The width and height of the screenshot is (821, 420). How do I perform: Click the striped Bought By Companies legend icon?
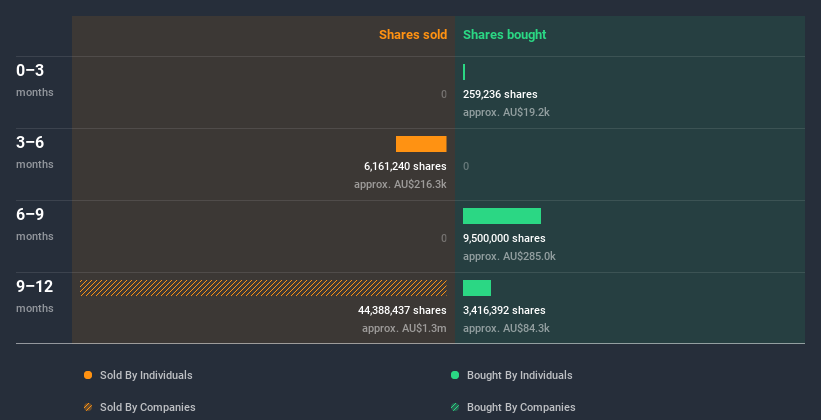click(455, 407)
